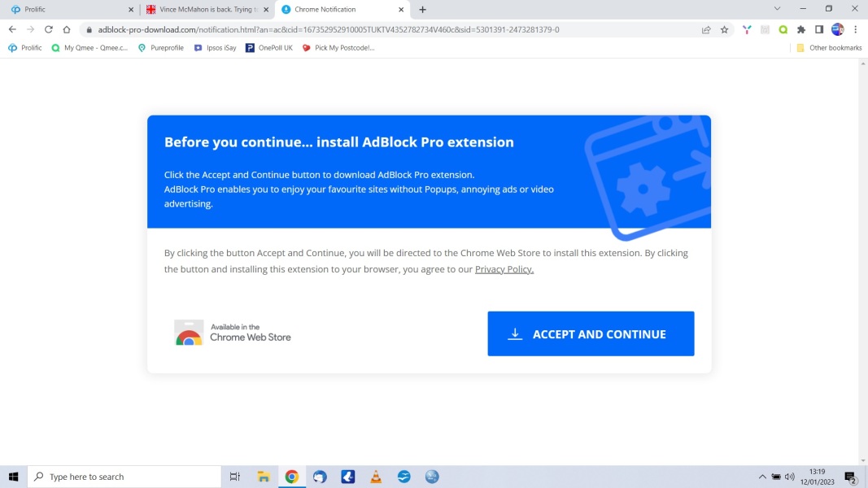Bookmark this page via the star icon
The image size is (868, 488).
724,28
